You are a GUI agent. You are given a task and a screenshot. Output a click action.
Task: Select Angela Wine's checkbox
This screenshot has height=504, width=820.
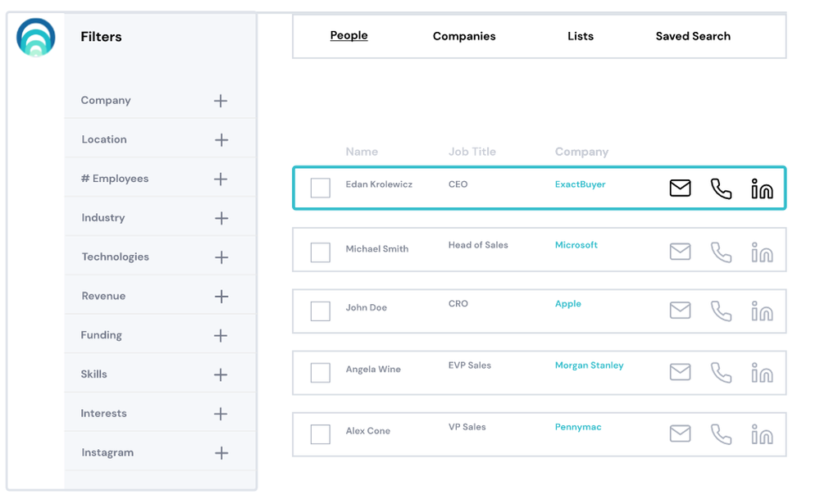click(320, 373)
